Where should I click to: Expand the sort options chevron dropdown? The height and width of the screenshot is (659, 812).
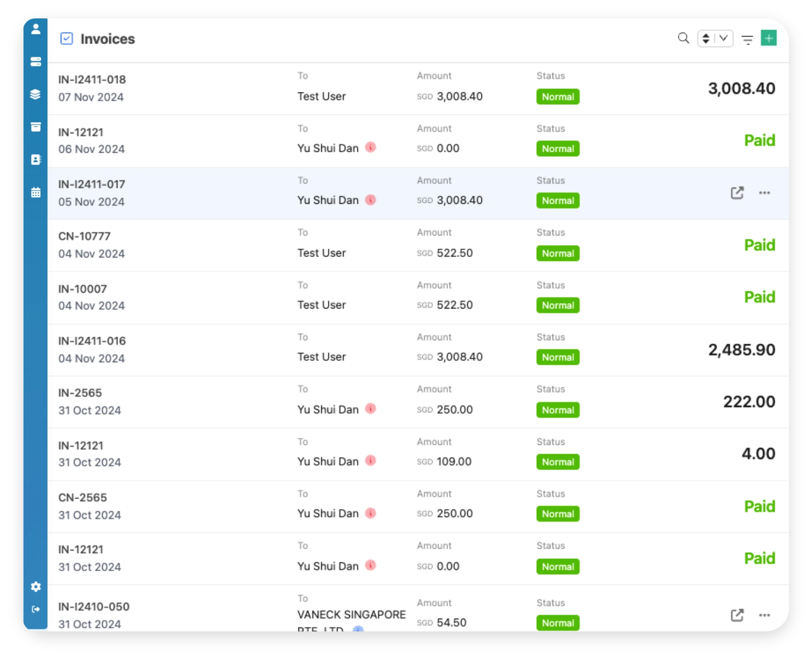pyautogui.click(x=724, y=38)
